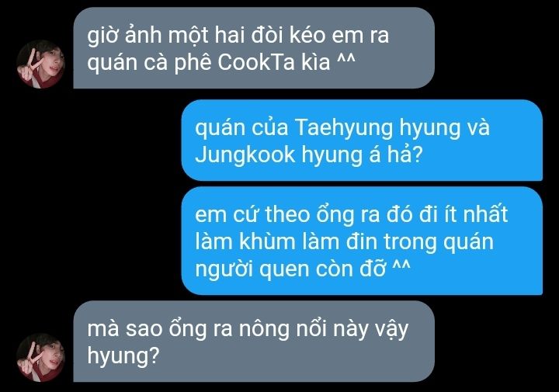This screenshot has width=559, height=392.
Task: Click the words 'quán của' starting the blue message
Action: 241,128
